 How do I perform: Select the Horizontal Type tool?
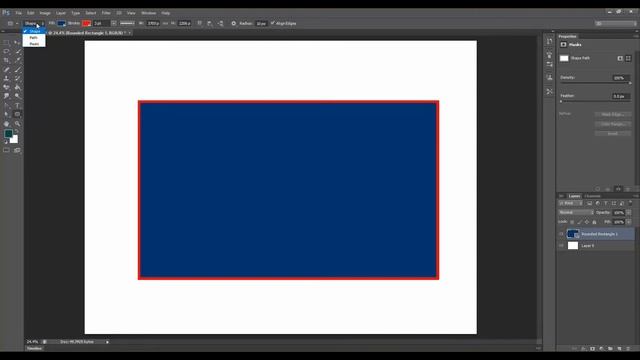(x=17, y=105)
